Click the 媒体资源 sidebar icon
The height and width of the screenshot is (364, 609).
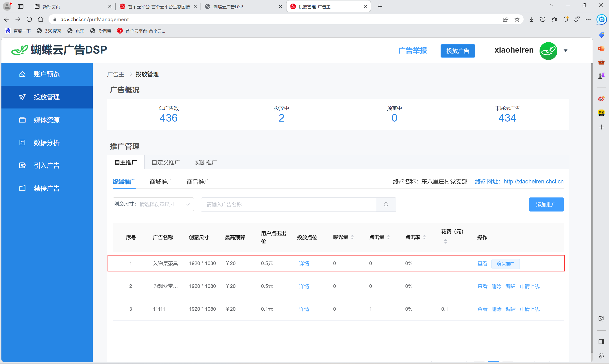(x=22, y=120)
